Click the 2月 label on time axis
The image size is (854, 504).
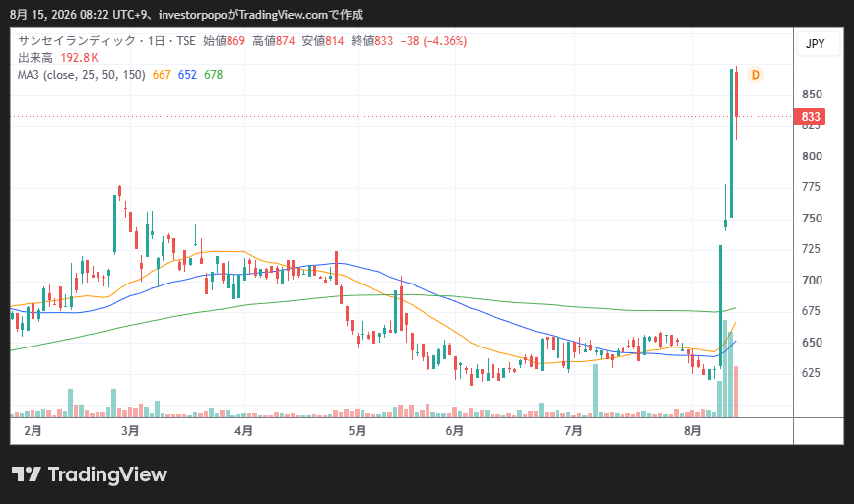point(33,431)
